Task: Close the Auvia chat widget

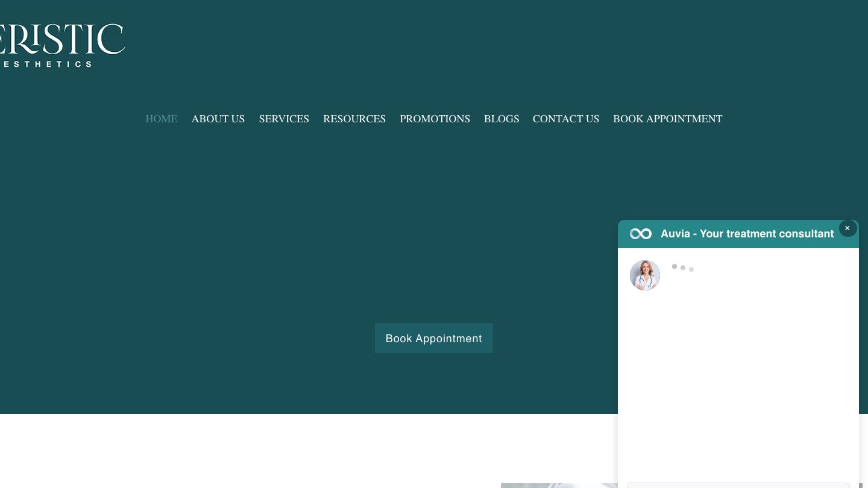Action: click(x=848, y=228)
